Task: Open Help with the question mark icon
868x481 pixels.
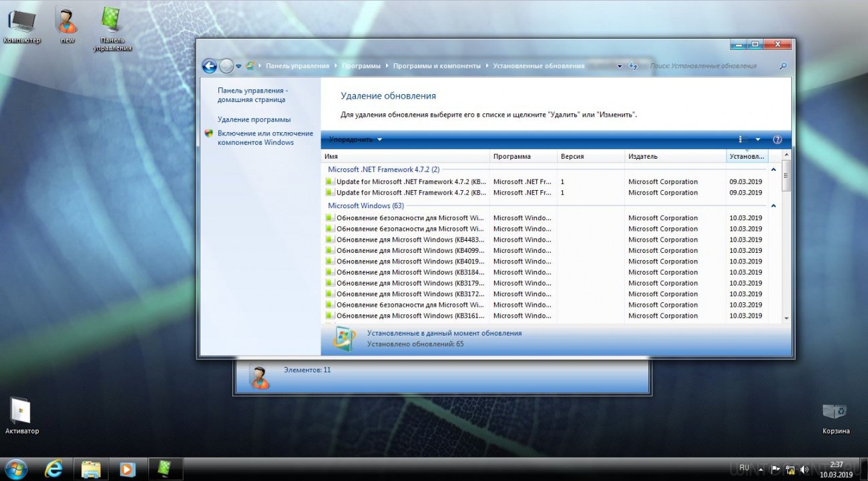Action: click(x=777, y=139)
